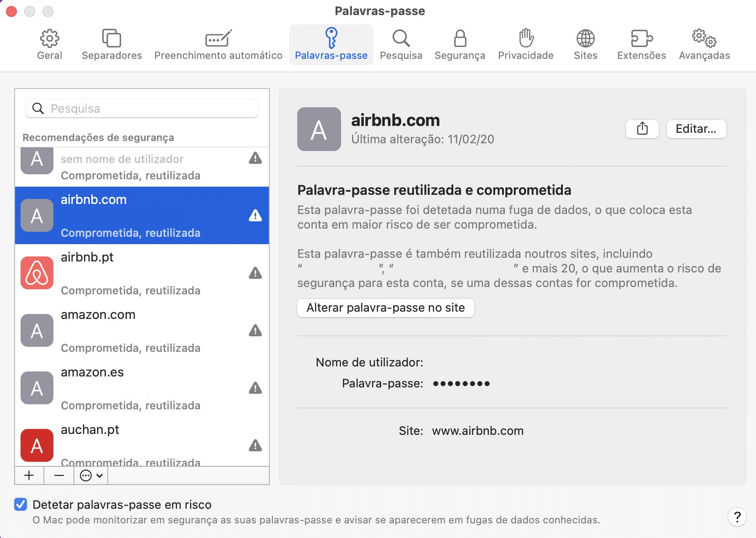
Task: Click the 'Recomendações de segurança' header
Action: [x=98, y=137]
